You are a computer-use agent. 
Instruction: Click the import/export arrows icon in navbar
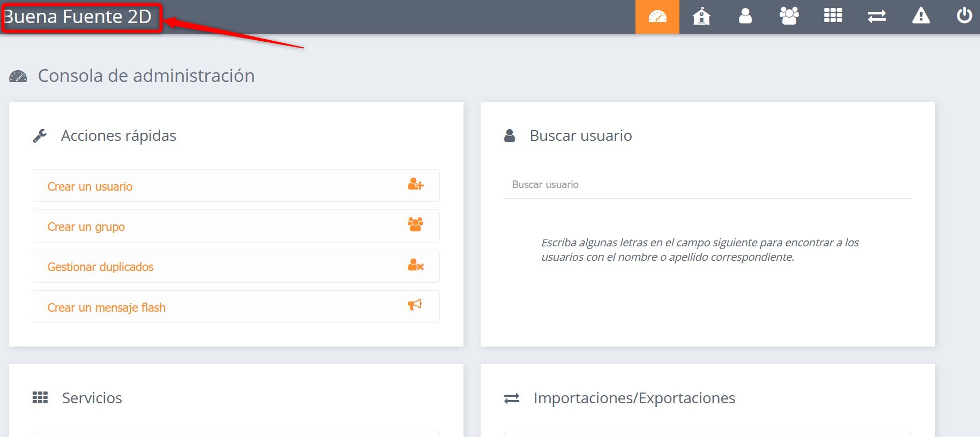point(877,17)
